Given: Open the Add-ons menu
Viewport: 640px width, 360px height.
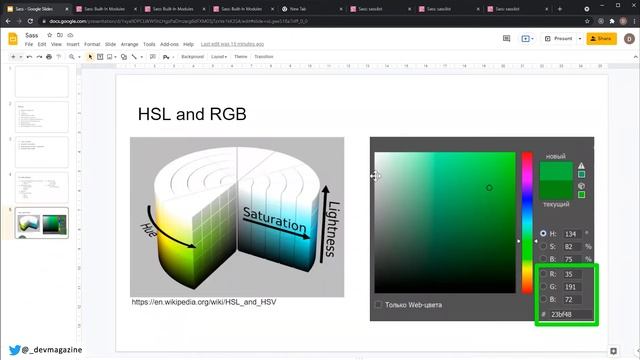Looking at the screenshot, I should pyautogui.click(x=169, y=44).
